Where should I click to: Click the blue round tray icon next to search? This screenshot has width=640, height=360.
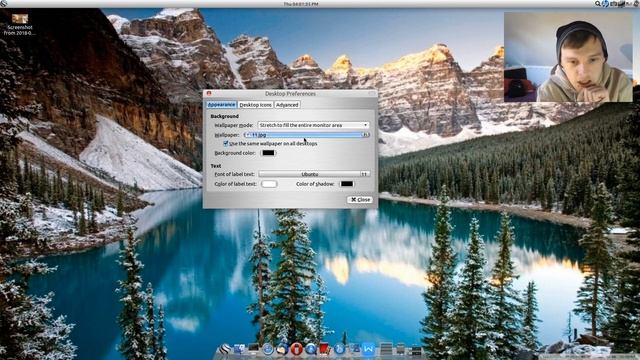(x=605, y=4)
